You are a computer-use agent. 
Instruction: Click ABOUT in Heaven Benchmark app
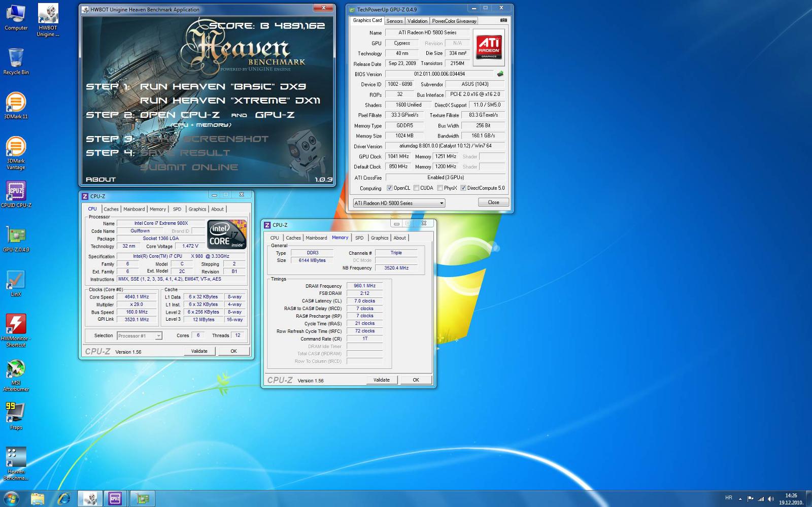tap(100, 179)
